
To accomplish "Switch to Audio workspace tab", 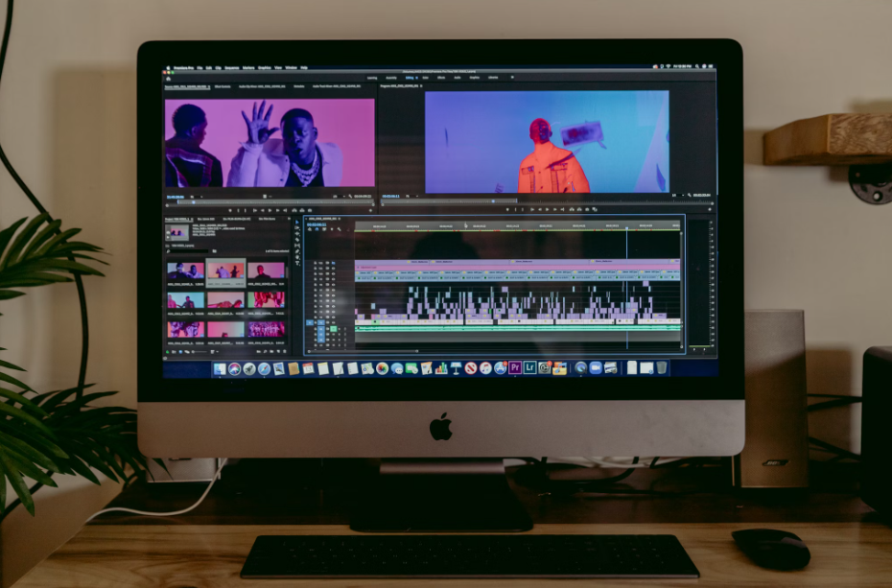I will coord(457,78).
